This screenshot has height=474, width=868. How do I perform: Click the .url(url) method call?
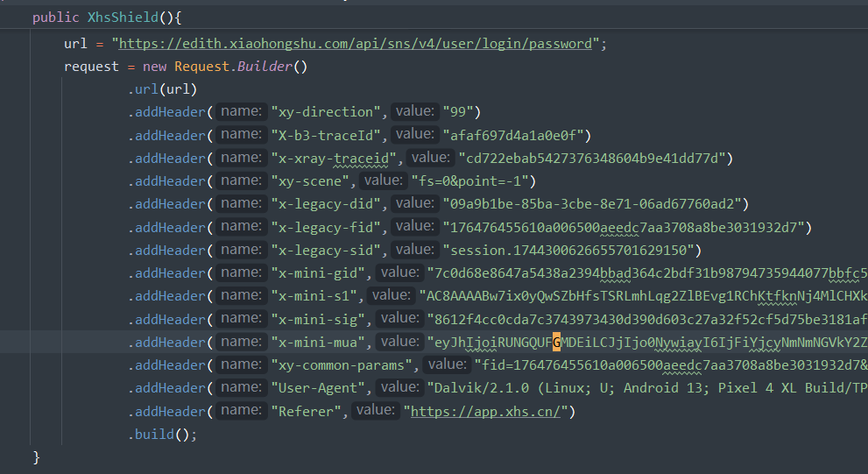coord(162,89)
